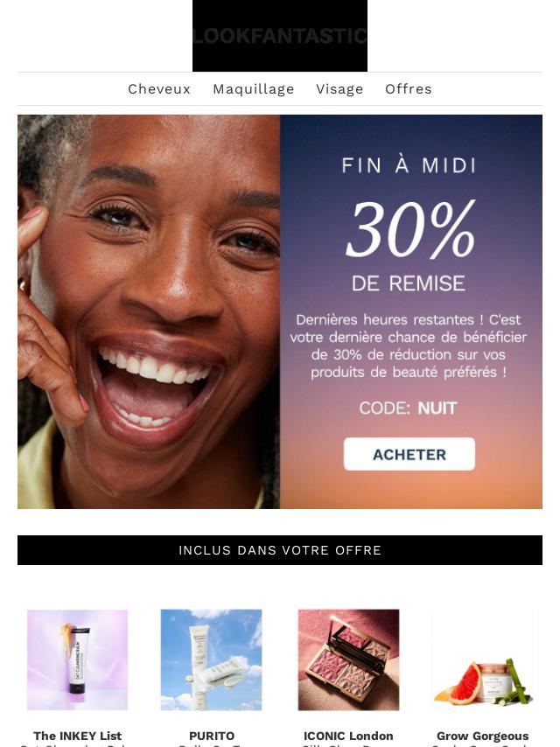Select the NUIT promo code text
The width and height of the screenshot is (560, 747).
click(437, 408)
